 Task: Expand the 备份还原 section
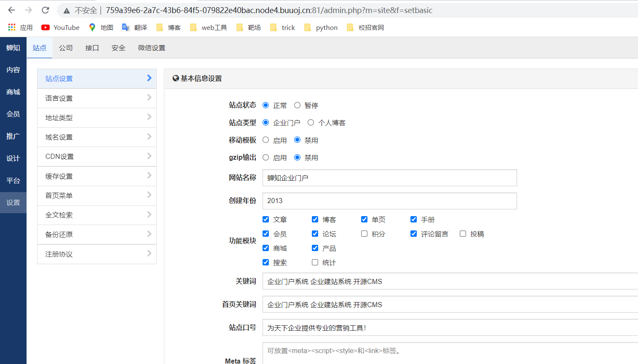(x=97, y=234)
